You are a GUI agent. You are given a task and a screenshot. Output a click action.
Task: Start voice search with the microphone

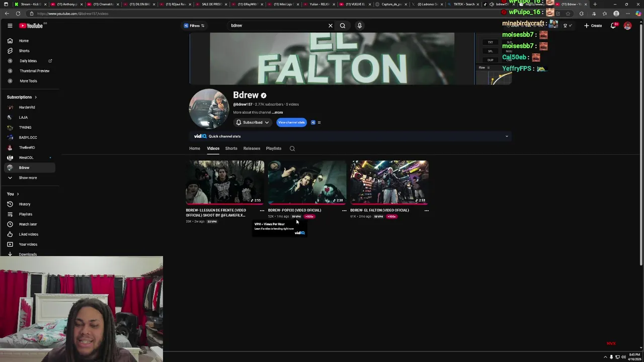[x=359, y=26]
